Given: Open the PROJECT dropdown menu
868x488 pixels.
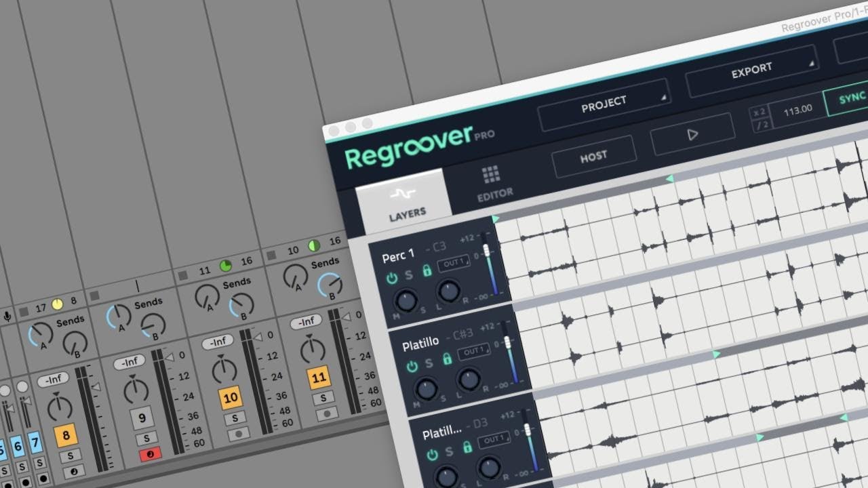Looking at the screenshot, I should (x=604, y=104).
